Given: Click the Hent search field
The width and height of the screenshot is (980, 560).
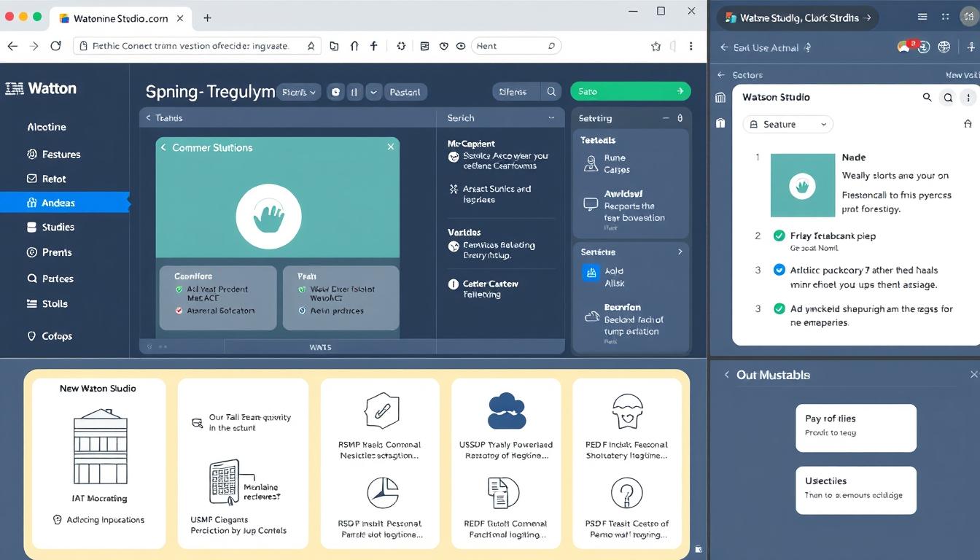Looking at the screenshot, I should 517,46.
